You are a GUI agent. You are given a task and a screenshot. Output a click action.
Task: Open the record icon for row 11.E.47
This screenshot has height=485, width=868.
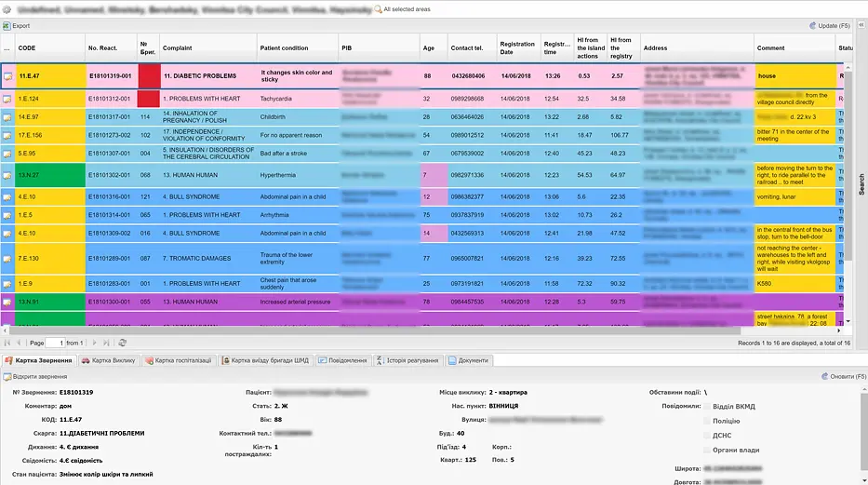[7, 76]
